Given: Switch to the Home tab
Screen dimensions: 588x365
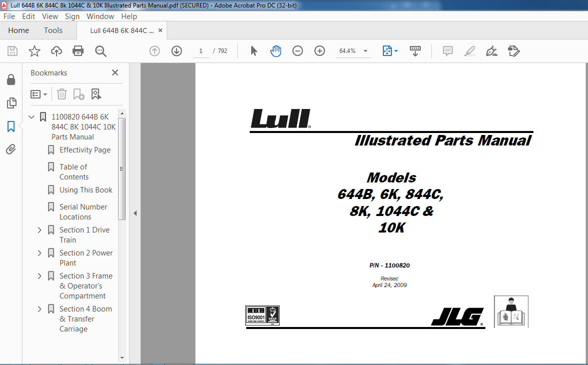Looking at the screenshot, I should pos(19,30).
